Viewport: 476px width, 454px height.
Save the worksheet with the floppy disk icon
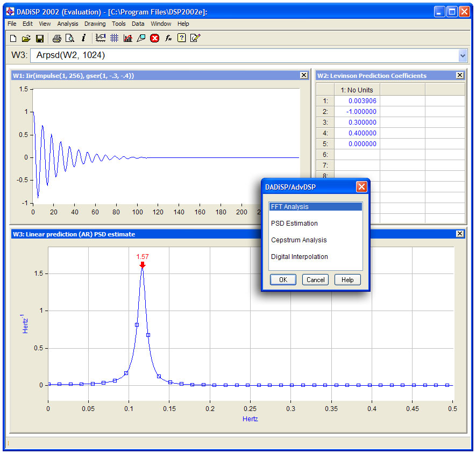click(40, 38)
